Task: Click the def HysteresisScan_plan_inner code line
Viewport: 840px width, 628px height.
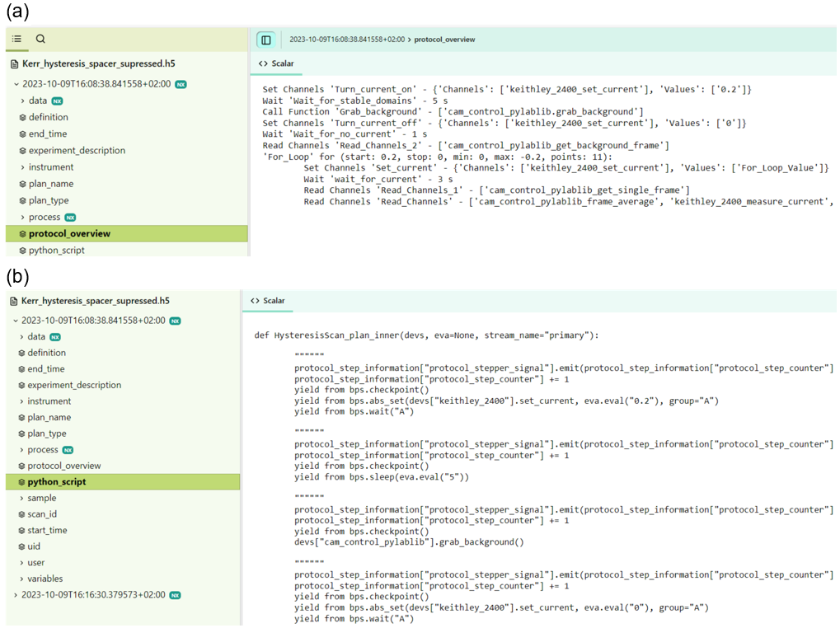Action: [x=427, y=335]
